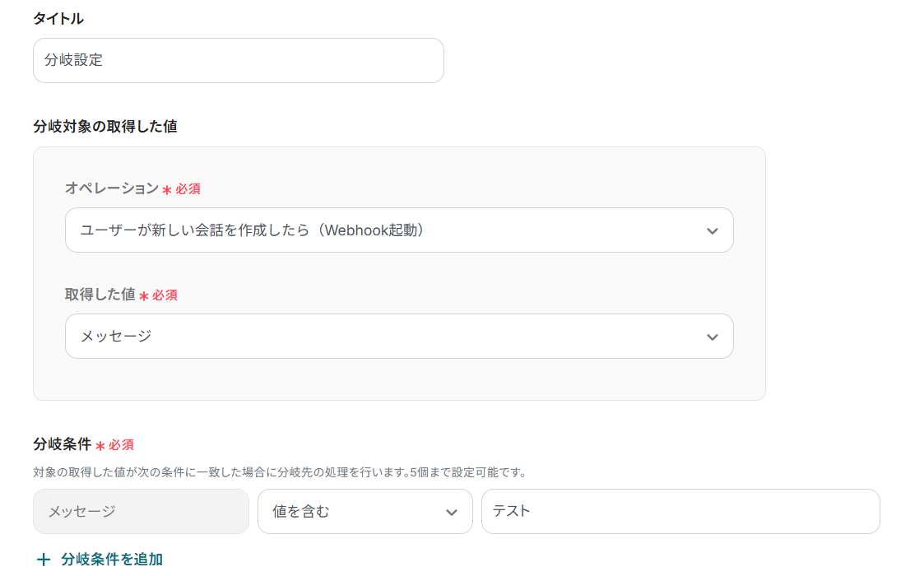
Task: Click chevron arrow of 値を含む dropdown
Action: tap(452, 512)
